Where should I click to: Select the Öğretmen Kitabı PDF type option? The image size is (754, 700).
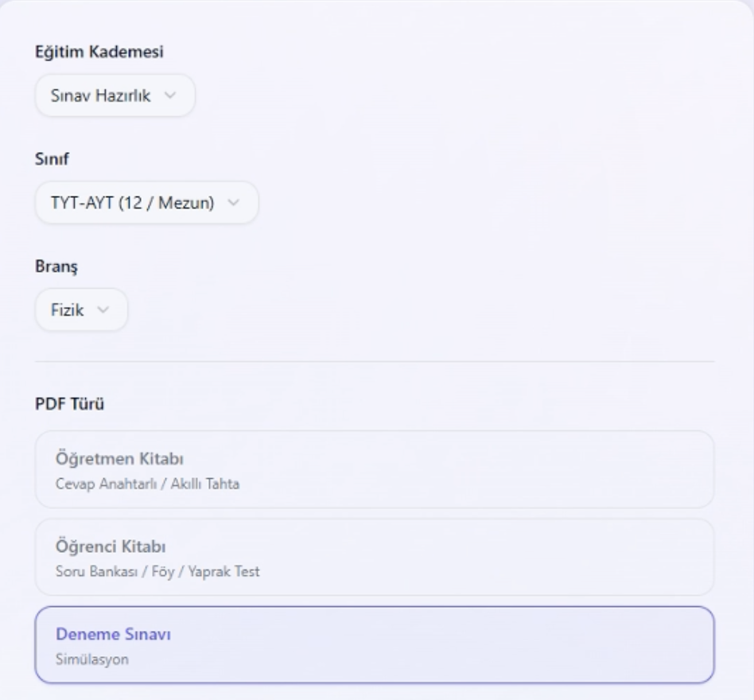tap(374, 469)
